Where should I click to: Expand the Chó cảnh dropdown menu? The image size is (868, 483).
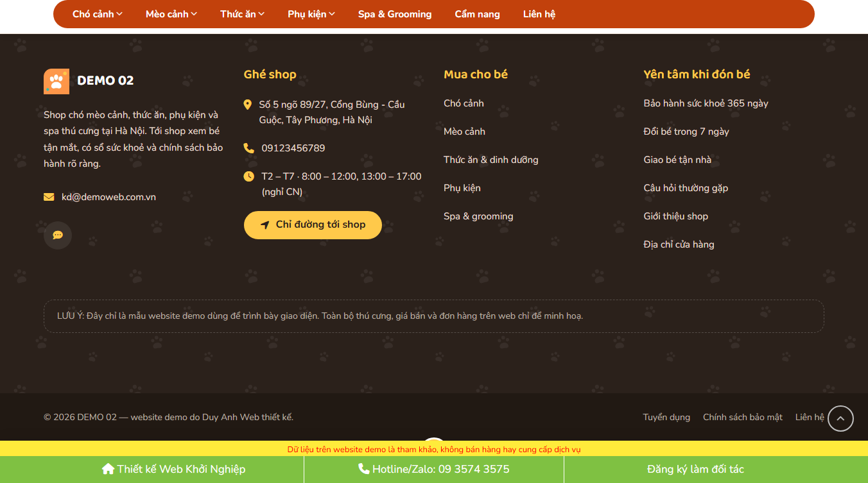coord(97,14)
